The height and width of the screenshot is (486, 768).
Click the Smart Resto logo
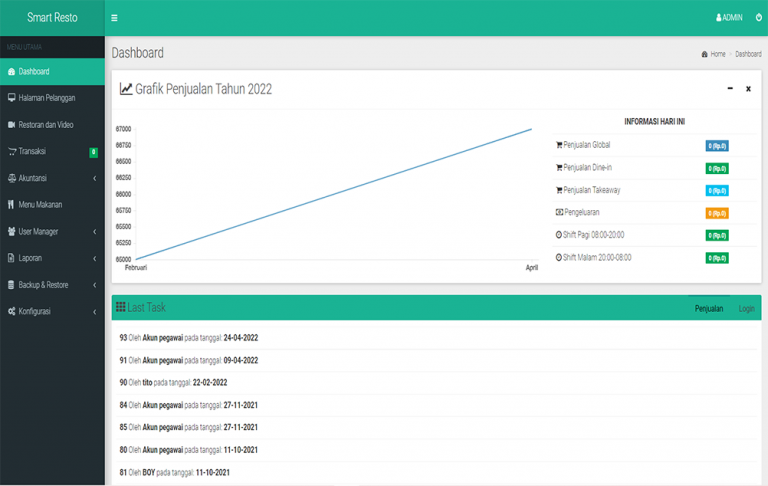[52, 18]
